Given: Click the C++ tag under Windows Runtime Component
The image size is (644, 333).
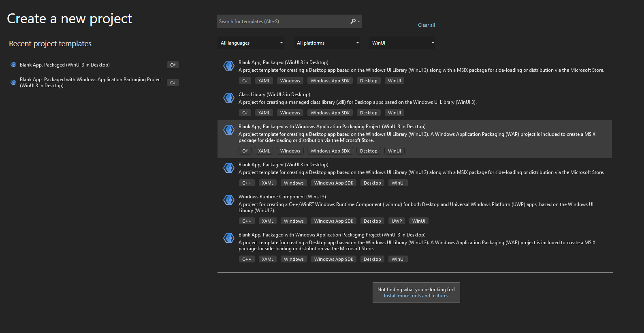Looking at the screenshot, I should click(247, 221).
